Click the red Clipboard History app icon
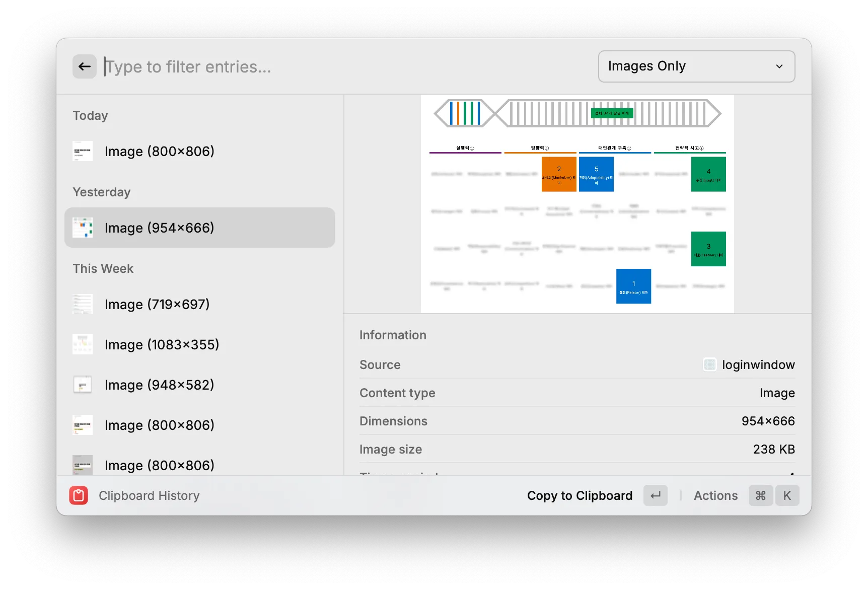 (79, 495)
